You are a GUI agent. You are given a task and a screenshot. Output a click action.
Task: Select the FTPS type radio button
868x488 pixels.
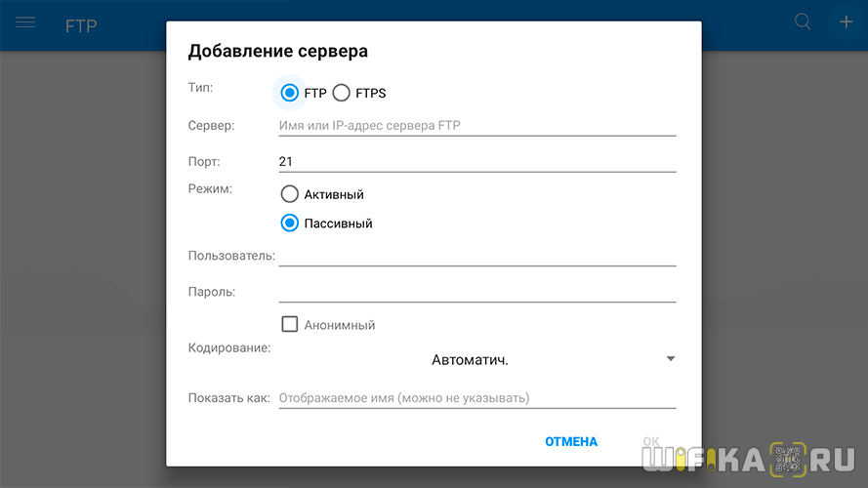coord(341,93)
